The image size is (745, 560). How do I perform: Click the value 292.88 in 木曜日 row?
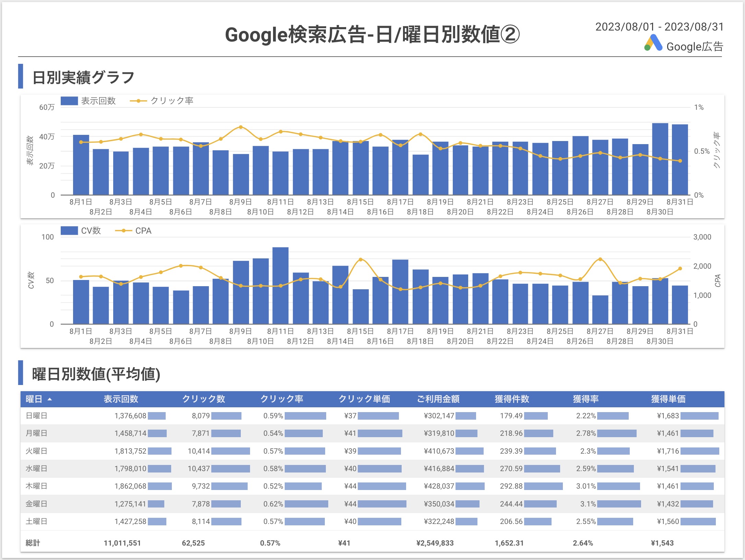point(511,486)
